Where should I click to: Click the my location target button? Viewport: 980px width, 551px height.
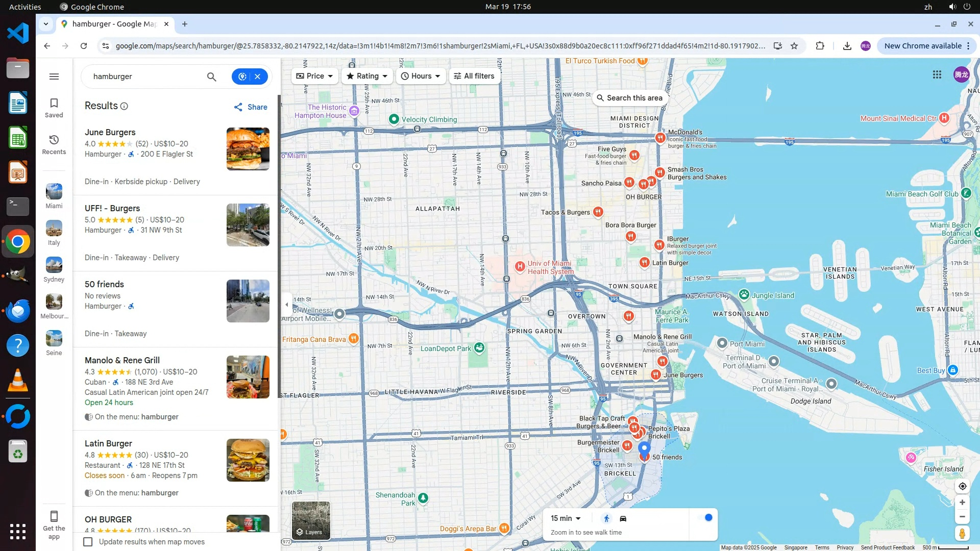[962, 486]
